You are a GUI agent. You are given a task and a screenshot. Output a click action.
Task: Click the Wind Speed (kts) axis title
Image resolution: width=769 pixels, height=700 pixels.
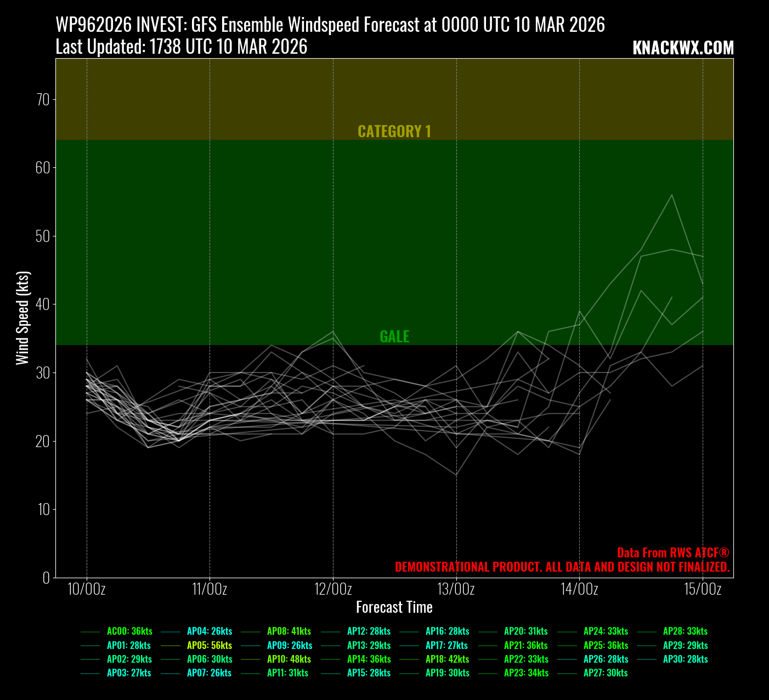pyautogui.click(x=22, y=318)
